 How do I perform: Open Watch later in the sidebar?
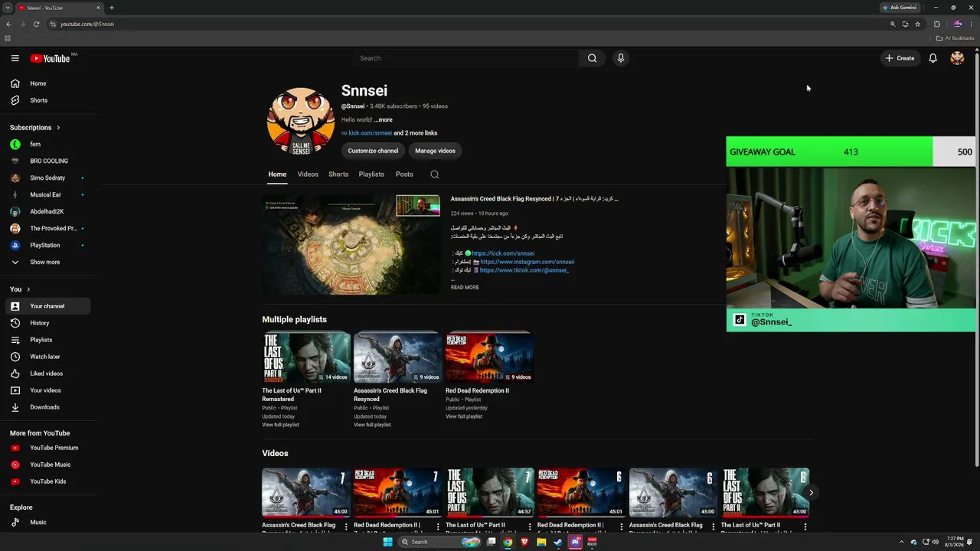47,357
